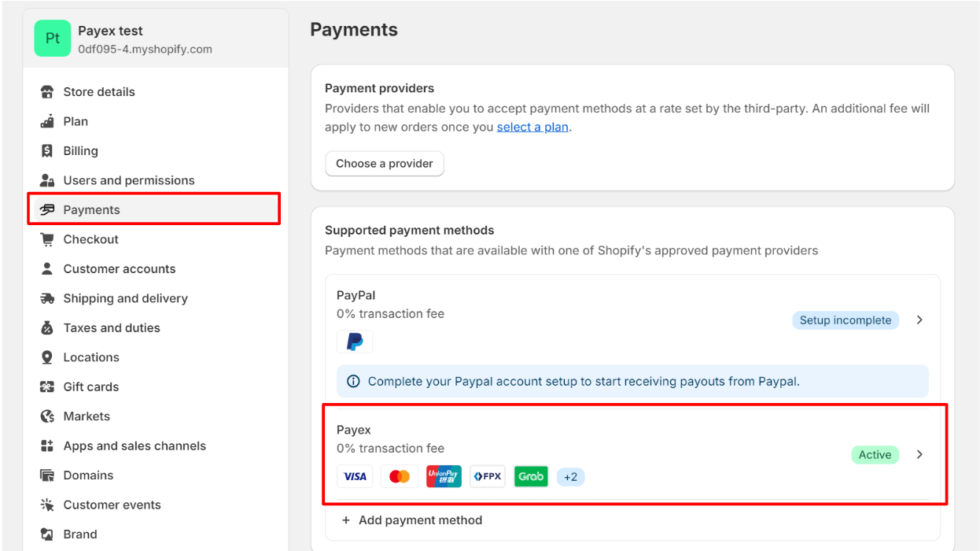Click the Checkout cart icon
Viewport: 980px width, 551px height.
(x=47, y=239)
